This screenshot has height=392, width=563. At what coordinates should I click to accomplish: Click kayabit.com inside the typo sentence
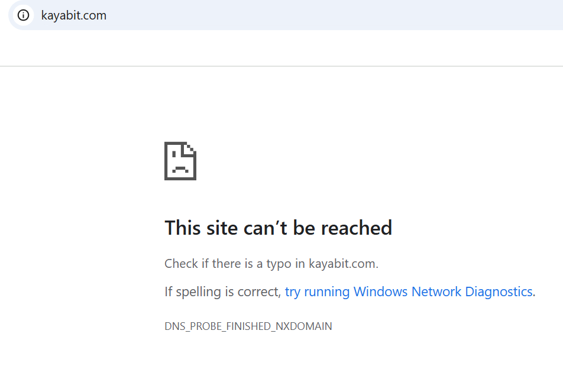[342, 264]
